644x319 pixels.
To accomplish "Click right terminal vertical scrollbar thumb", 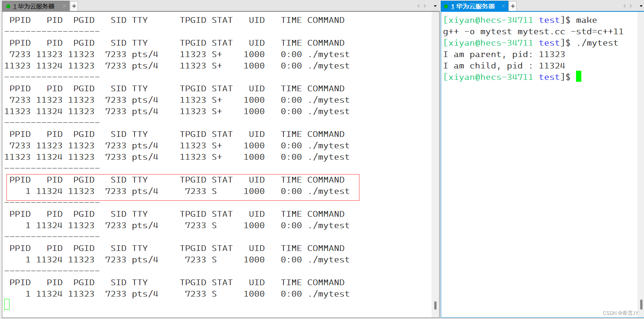I will point(641,304).
